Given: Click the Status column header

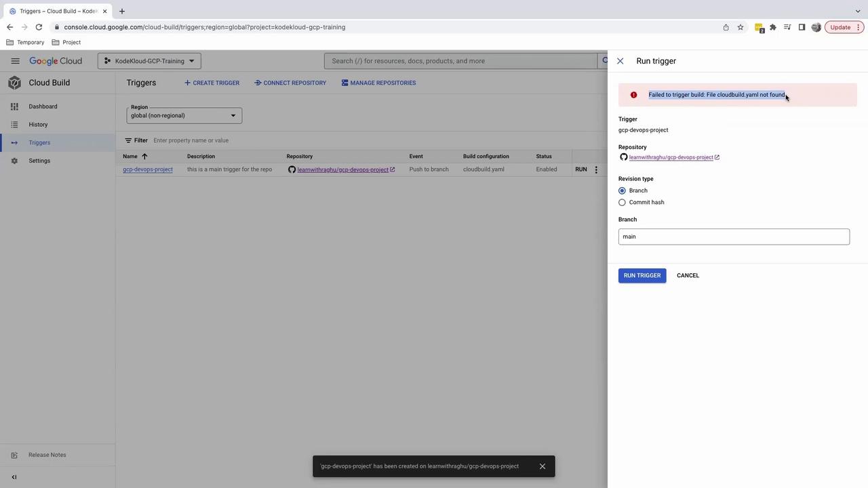Looking at the screenshot, I should click(544, 157).
